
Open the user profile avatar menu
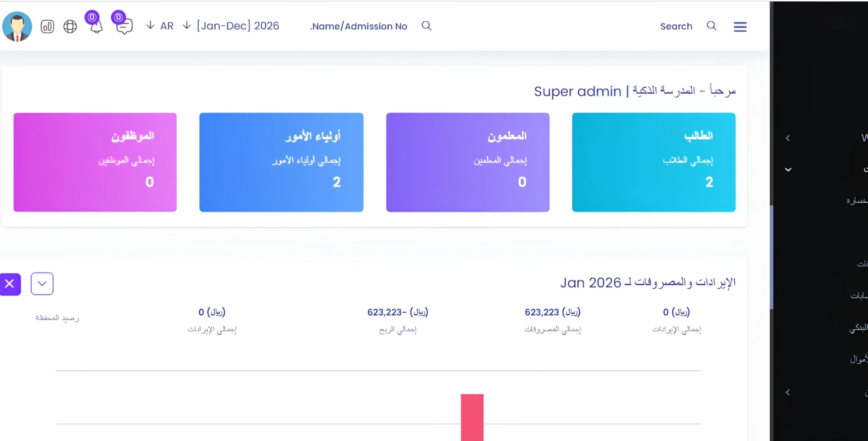[17, 26]
